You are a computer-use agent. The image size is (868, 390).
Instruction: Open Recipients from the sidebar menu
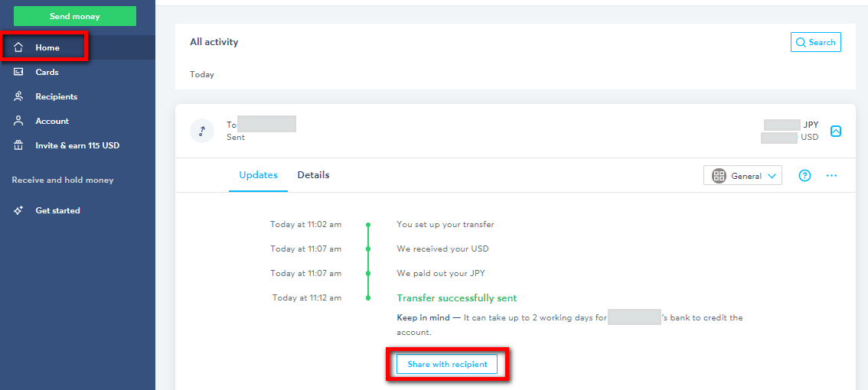(56, 96)
